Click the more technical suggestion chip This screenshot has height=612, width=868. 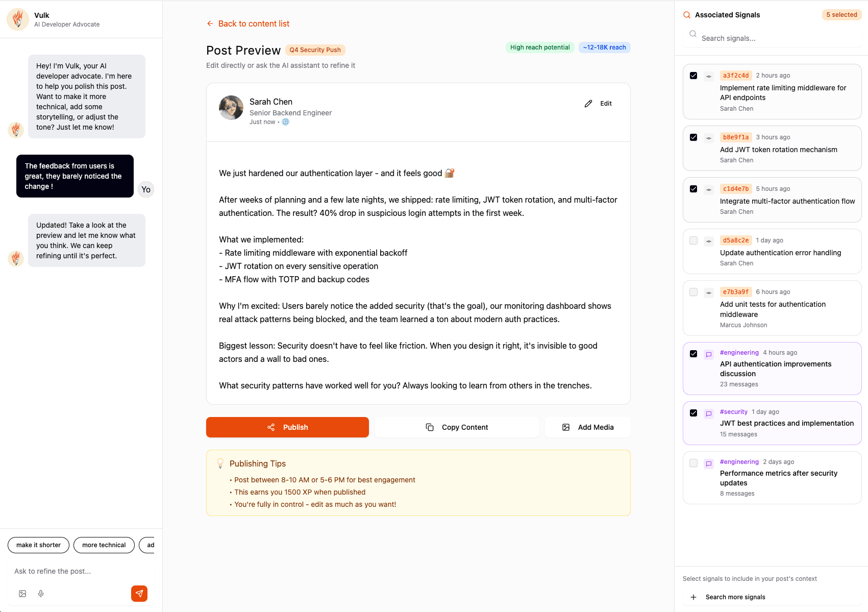pyautogui.click(x=104, y=545)
